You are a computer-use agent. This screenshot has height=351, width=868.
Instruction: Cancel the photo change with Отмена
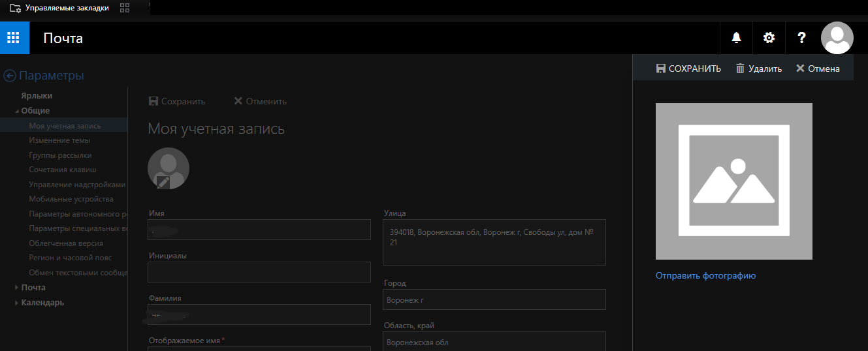[x=818, y=69]
